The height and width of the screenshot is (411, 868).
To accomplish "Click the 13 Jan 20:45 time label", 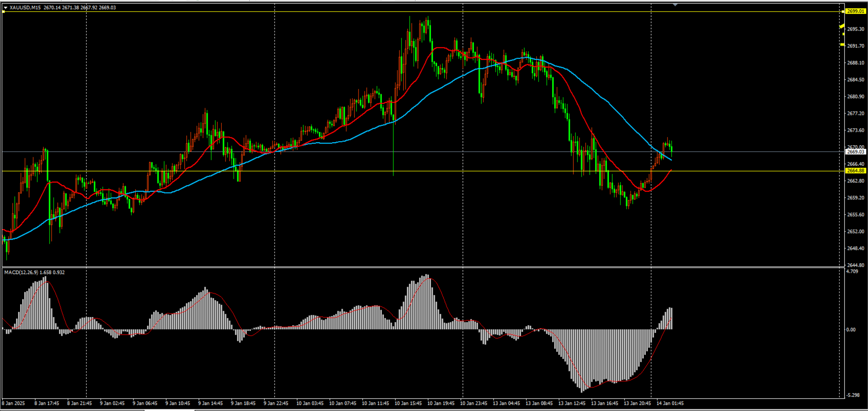I will click(637, 403).
